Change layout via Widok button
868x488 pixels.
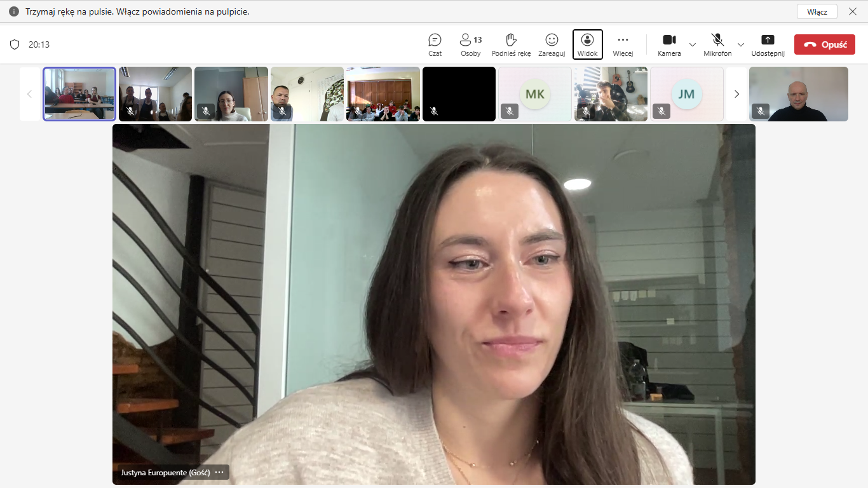click(x=588, y=44)
